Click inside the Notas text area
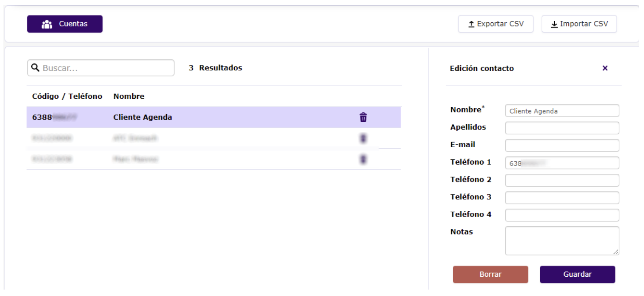The width and height of the screenshot is (644, 296). (562, 241)
